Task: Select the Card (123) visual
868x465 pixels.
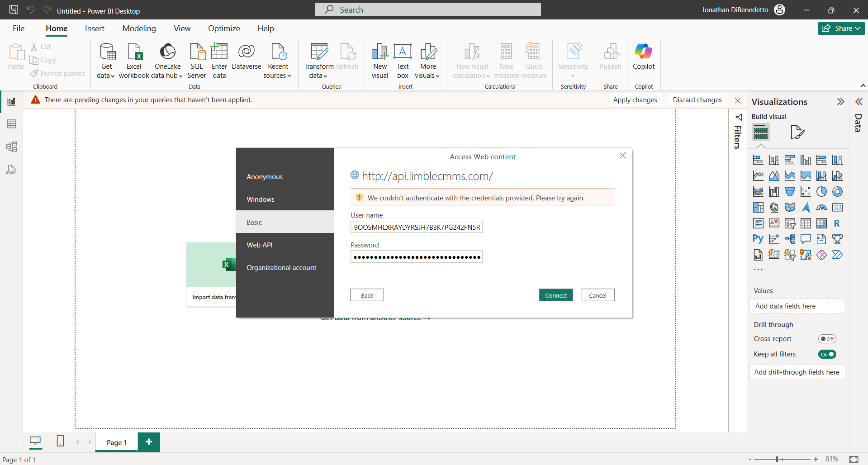Action: [x=837, y=208]
